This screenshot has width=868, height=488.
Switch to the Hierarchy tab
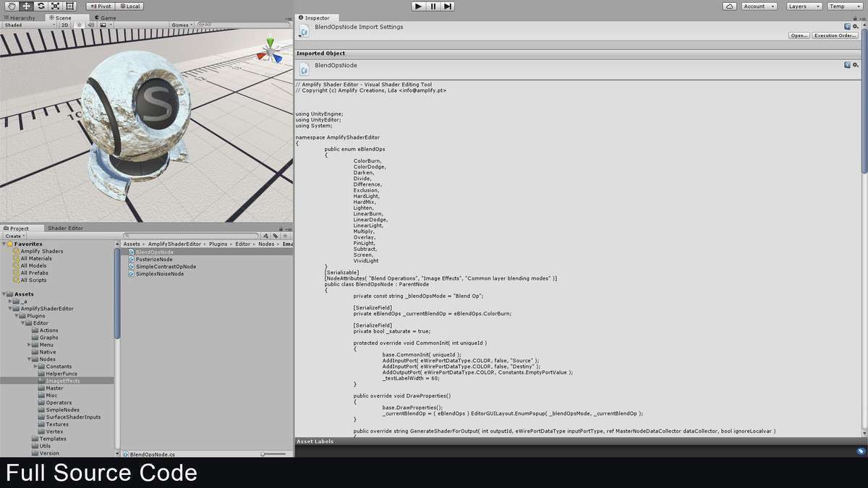pos(19,17)
